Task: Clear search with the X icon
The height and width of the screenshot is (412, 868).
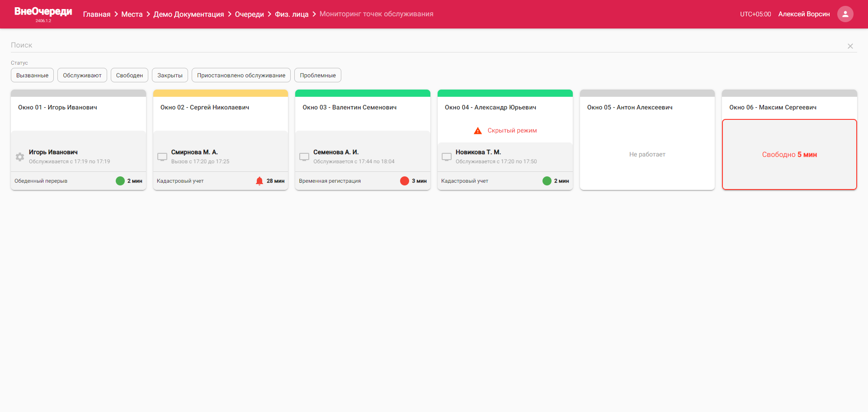Action: coord(850,46)
